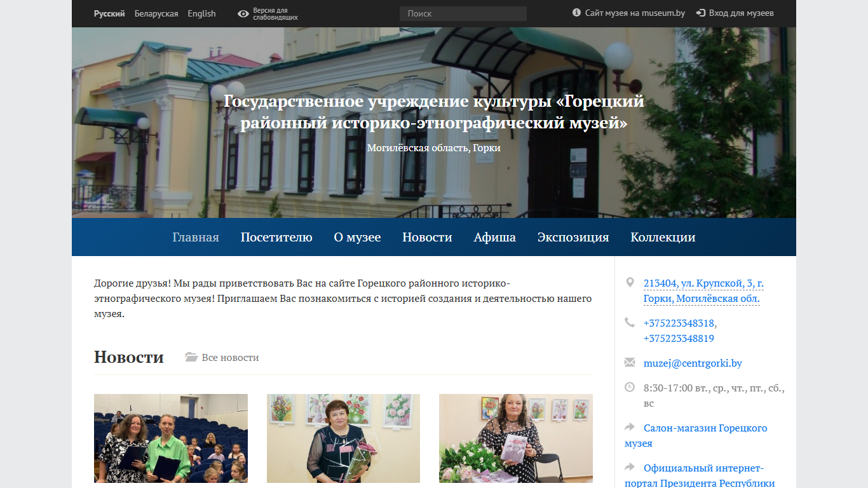Open the Посетителю menu item

(276, 237)
